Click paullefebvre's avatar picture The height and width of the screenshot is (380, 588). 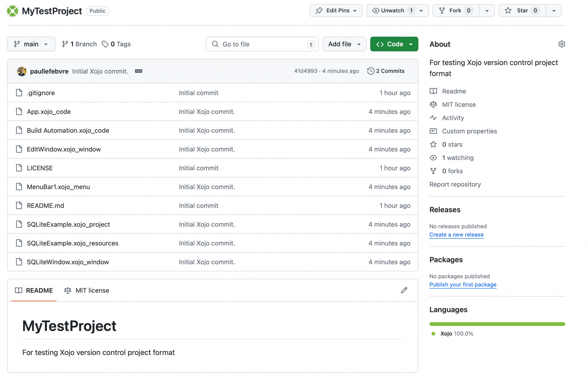[22, 71]
